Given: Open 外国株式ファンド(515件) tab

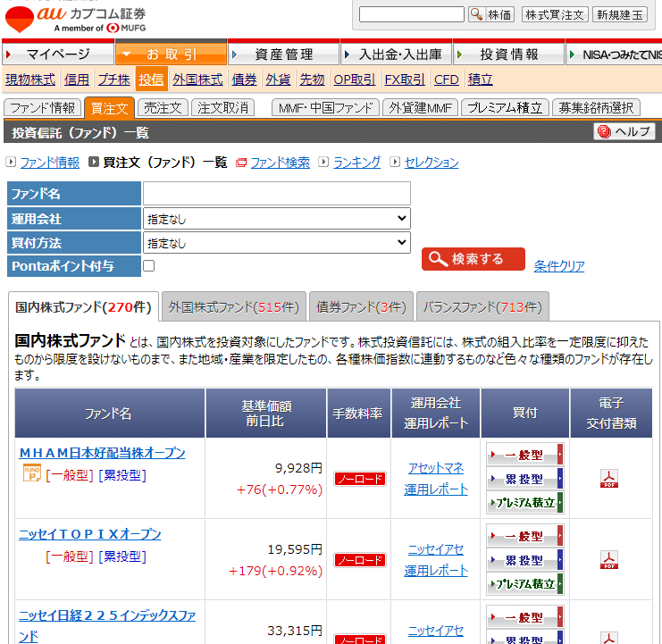Looking at the screenshot, I should point(233,306).
